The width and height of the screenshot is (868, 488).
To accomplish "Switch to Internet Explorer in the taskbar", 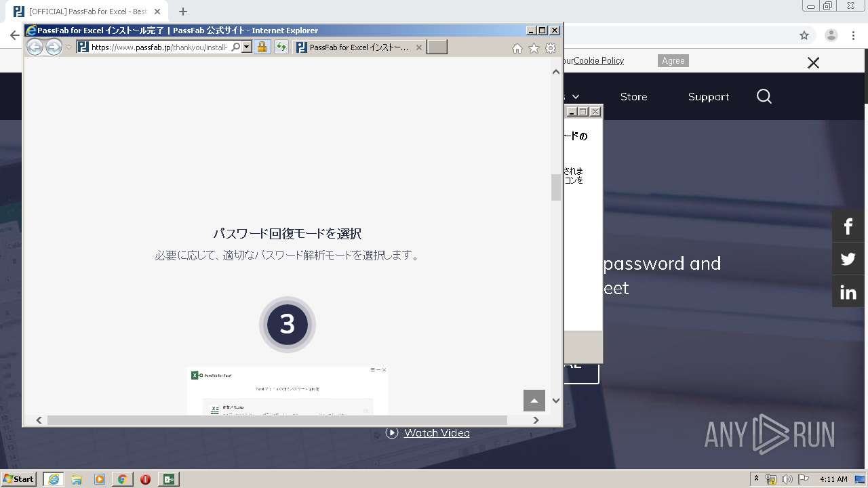I will click(54, 479).
